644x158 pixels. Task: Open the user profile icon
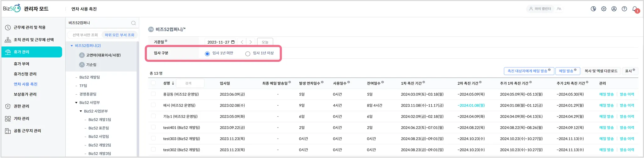614,9
